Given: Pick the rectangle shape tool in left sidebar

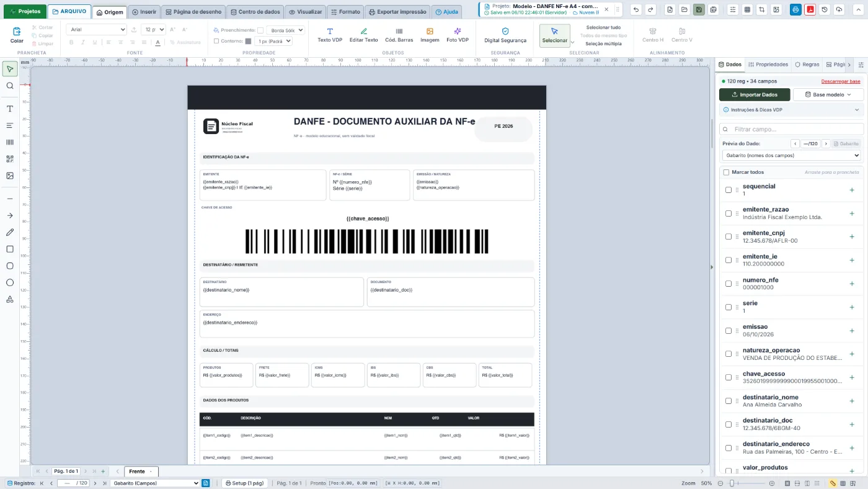Looking at the screenshot, I should [10, 249].
